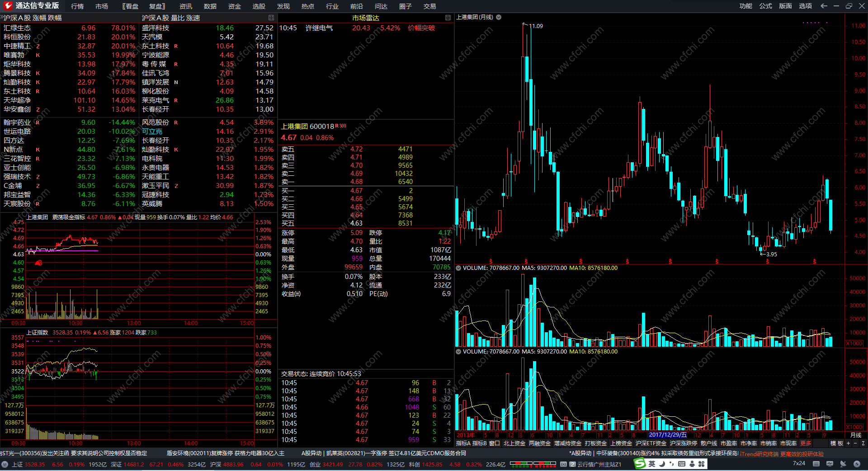Click the red-green market breadth bar indicator
This screenshot has height=471, width=868.
click(x=533, y=464)
